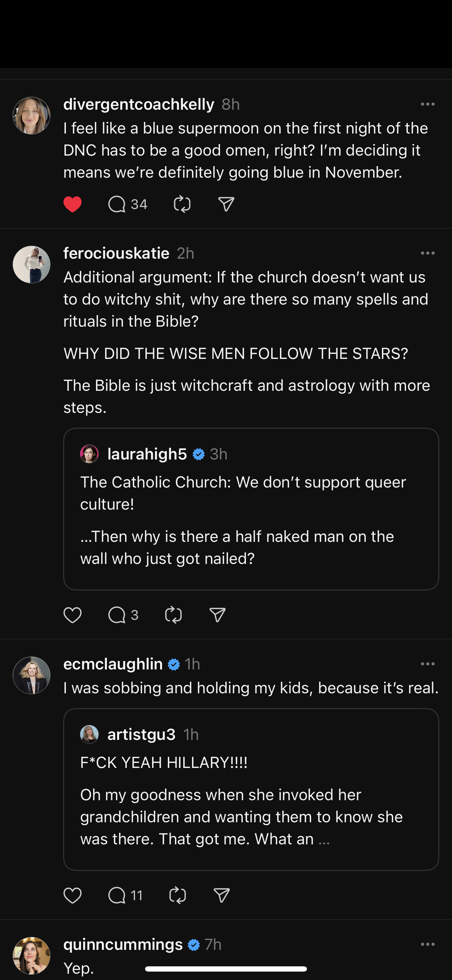Share ferociouskatie's post with send icon
The image size is (452, 980).
coord(217,615)
